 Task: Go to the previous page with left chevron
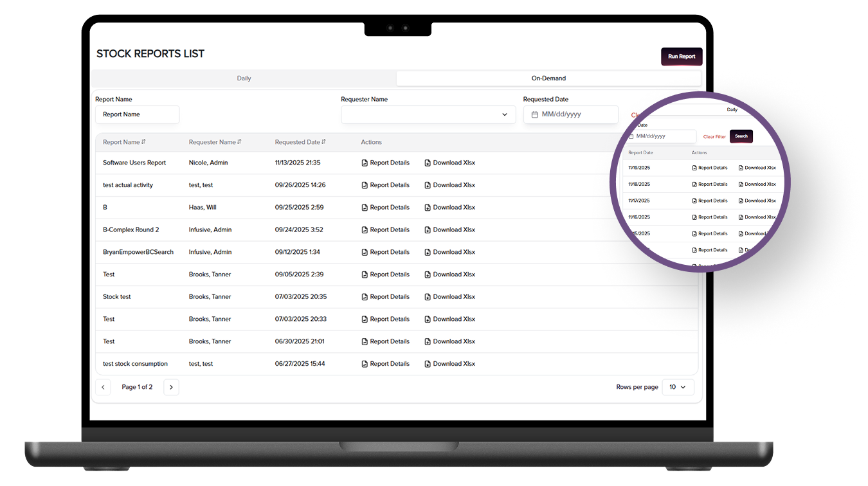(103, 387)
